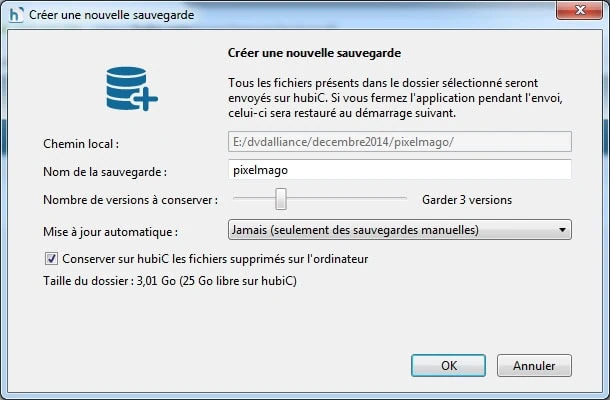
Task: Open the 'Mise à jour automatique' dropdown
Action: 400,231
